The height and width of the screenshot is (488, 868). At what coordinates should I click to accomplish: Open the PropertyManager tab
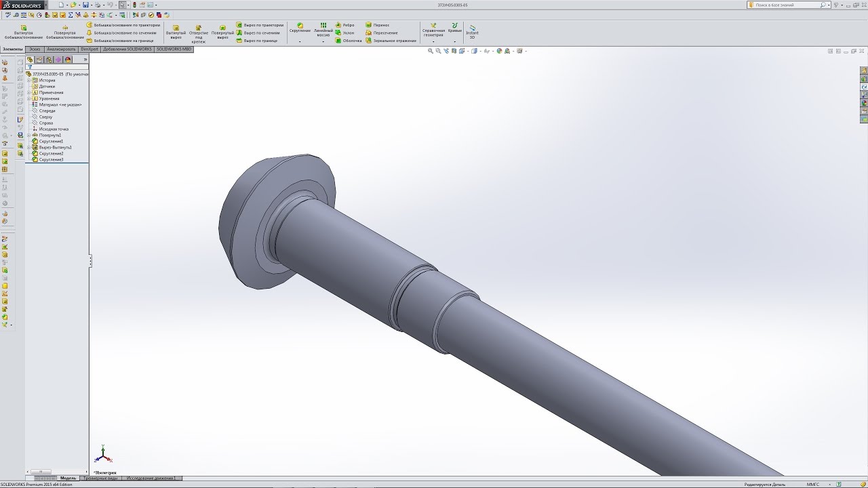click(39, 60)
